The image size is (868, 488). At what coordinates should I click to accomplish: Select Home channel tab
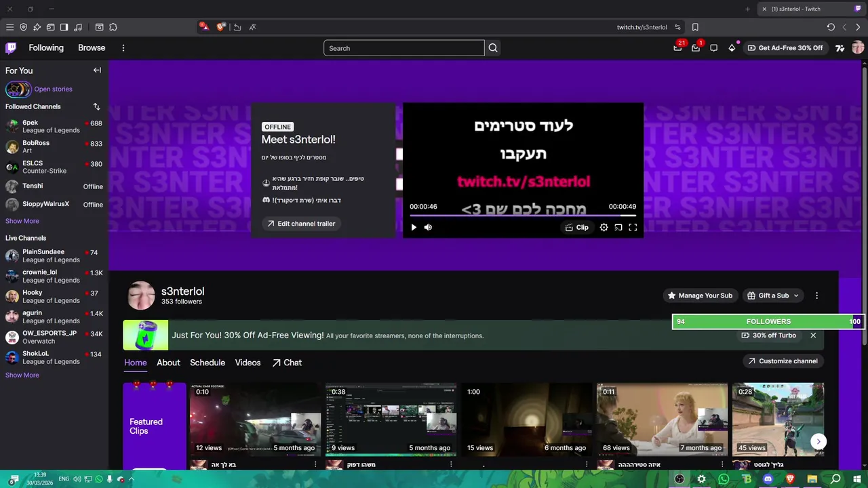[136, 363]
